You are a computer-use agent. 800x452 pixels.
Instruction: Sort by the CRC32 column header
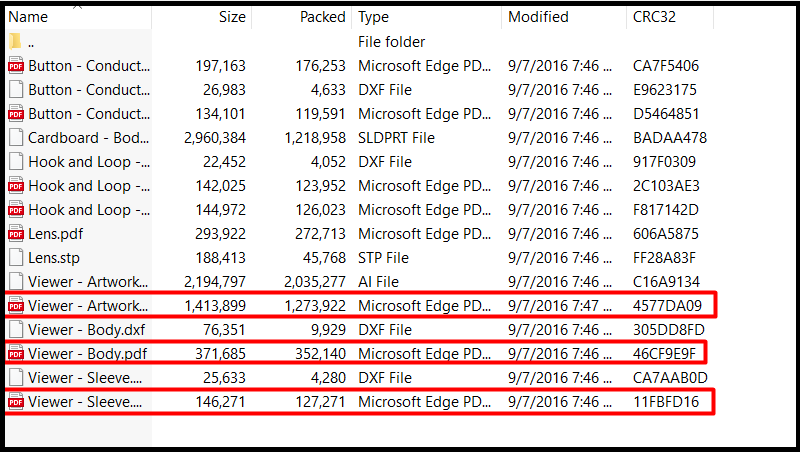pos(670,17)
